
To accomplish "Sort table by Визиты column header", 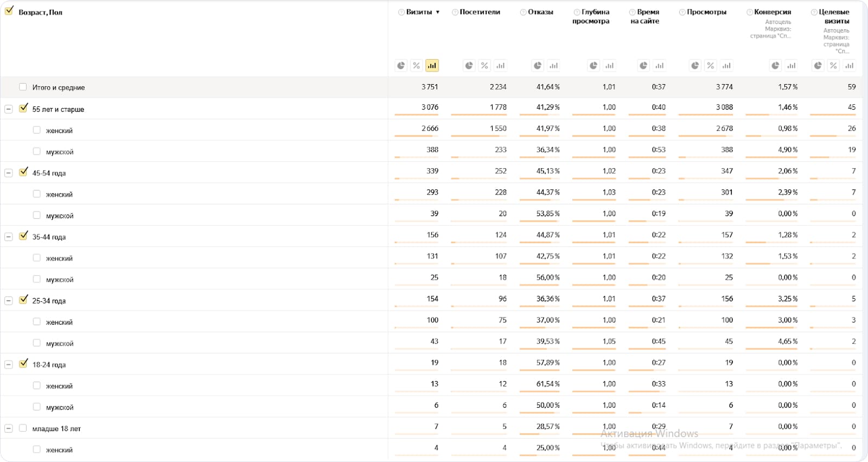I will pos(419,12).
